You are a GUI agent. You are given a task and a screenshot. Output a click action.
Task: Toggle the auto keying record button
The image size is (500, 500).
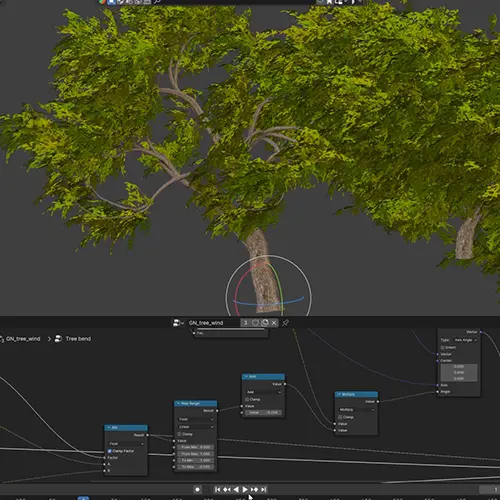click(x=197, y=489)
